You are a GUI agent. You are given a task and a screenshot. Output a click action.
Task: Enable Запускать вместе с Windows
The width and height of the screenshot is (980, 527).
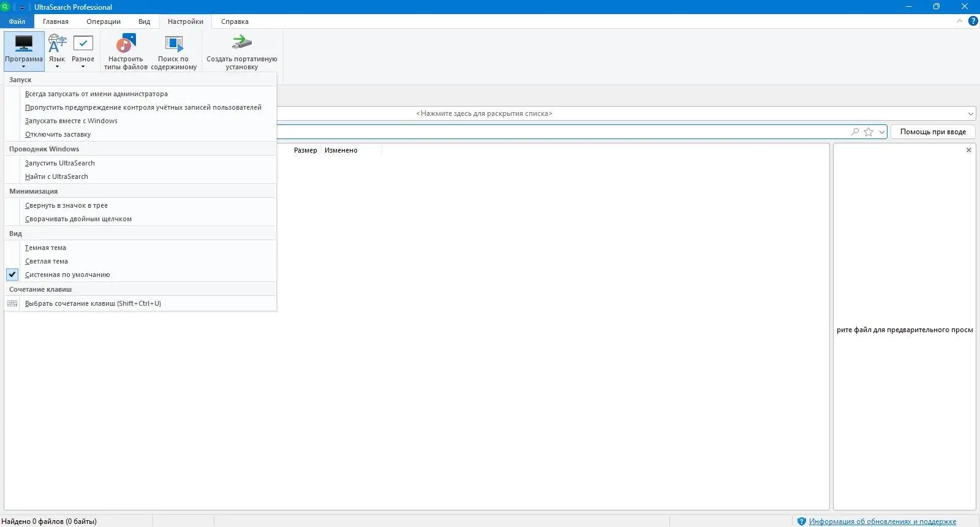pos(140,121)
